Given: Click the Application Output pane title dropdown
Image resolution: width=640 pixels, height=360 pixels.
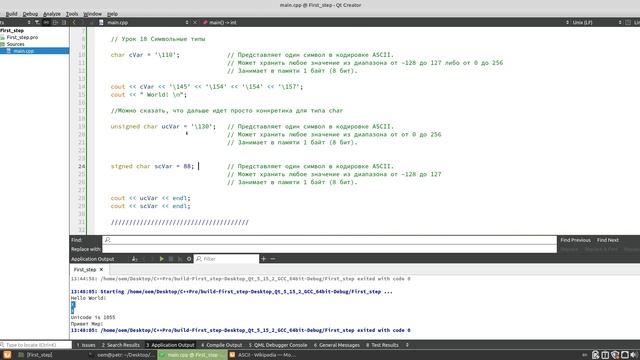Looking at the screenshot, I should click(x=93, y=259).
